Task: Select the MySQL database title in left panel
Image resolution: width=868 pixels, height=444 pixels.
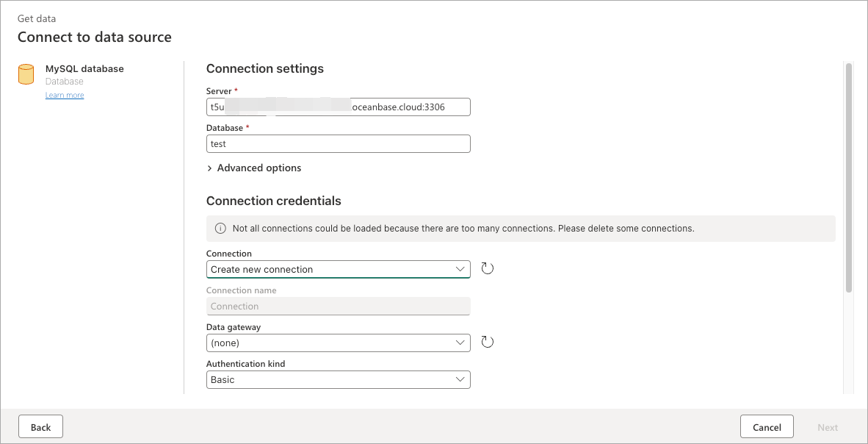Action: pyautogui.click(x=84, y=68)
